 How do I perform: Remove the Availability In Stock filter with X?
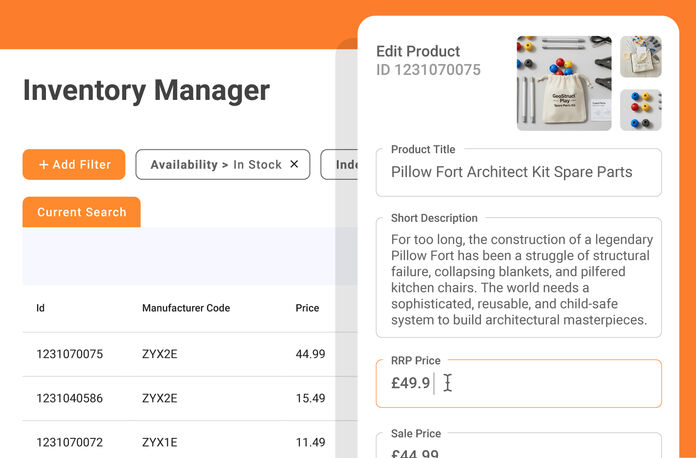(294, 165)
